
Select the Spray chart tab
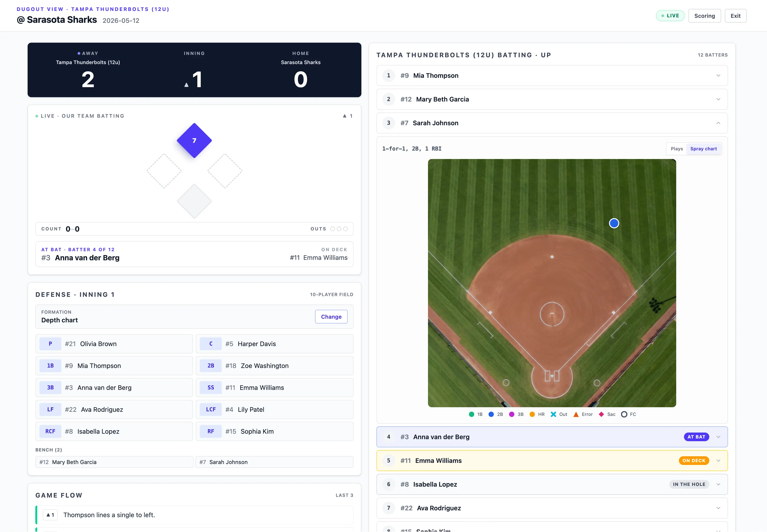[703, 149]
